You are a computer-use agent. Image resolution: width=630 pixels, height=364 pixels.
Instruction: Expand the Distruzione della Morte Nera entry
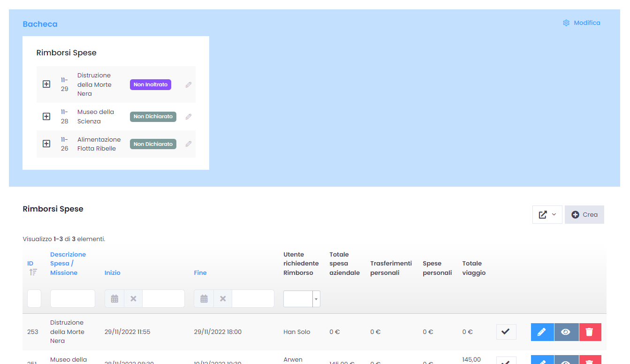click(46, 84)
